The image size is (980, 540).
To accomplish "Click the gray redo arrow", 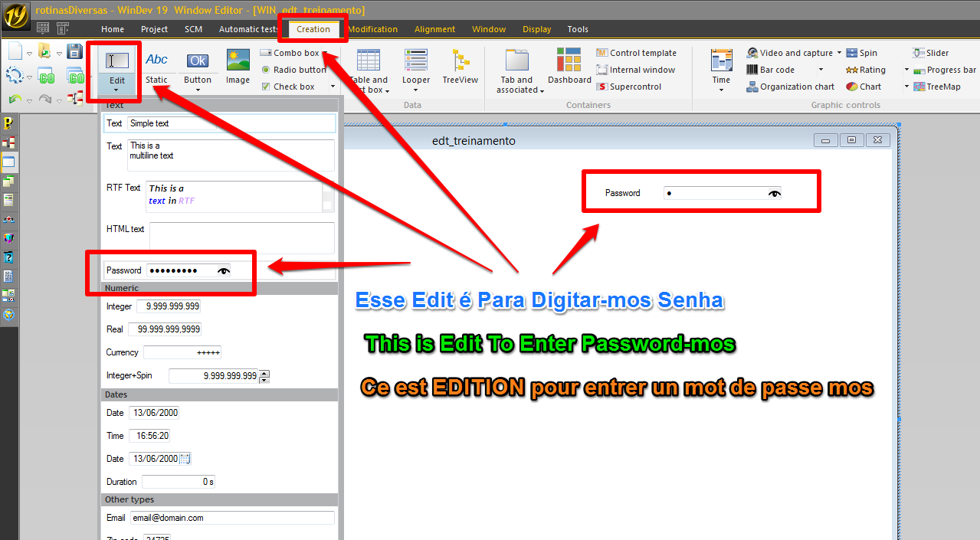I will [x=44, y=99].
